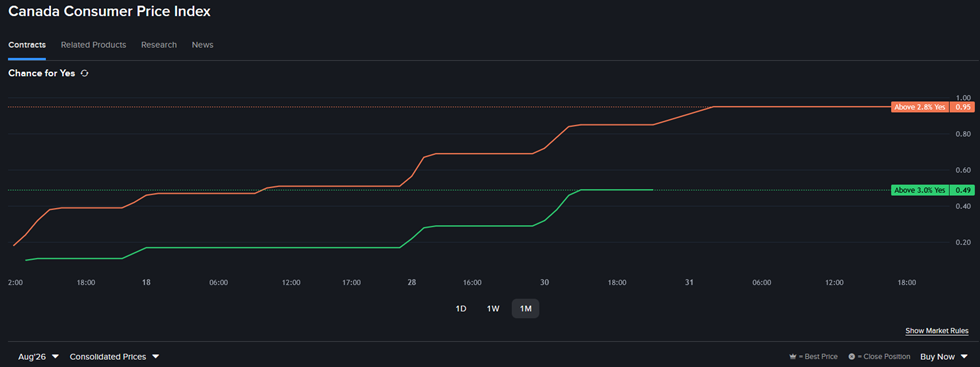This screenshot has width=980, height=367.
Task: Select the Above 2.8% Yes series label
Action: tap(920, 108)
